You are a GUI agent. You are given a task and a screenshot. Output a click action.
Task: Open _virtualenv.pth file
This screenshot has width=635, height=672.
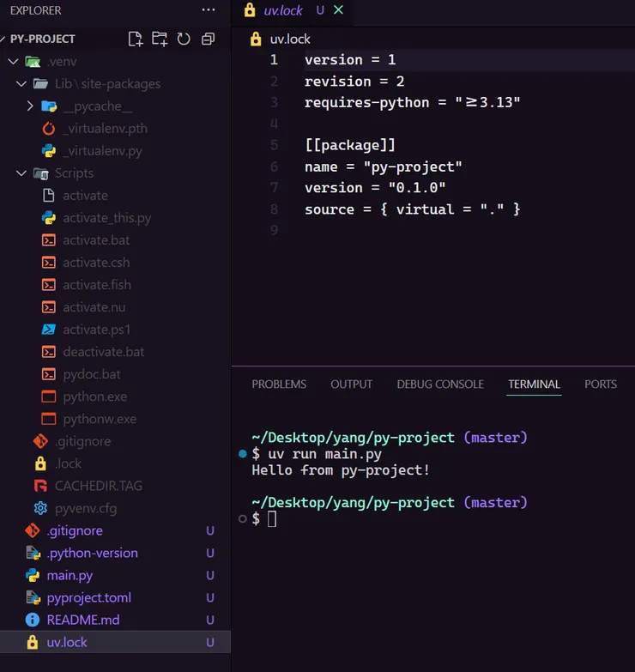point(105,129)
